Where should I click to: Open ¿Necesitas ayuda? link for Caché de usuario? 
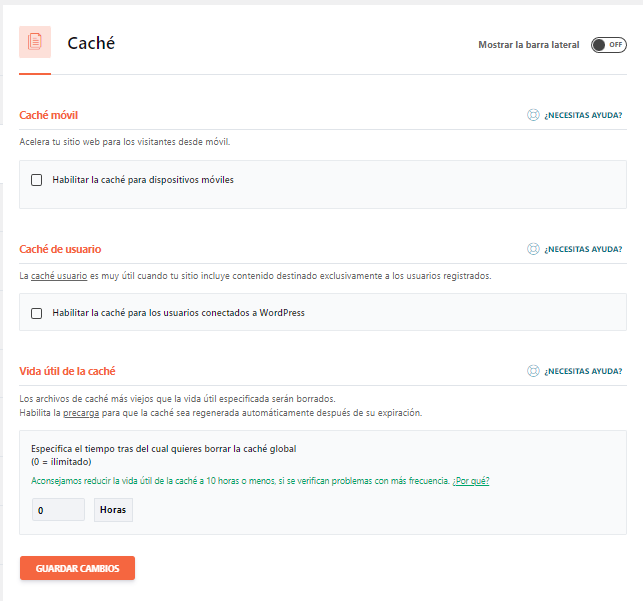click(583, 249)
